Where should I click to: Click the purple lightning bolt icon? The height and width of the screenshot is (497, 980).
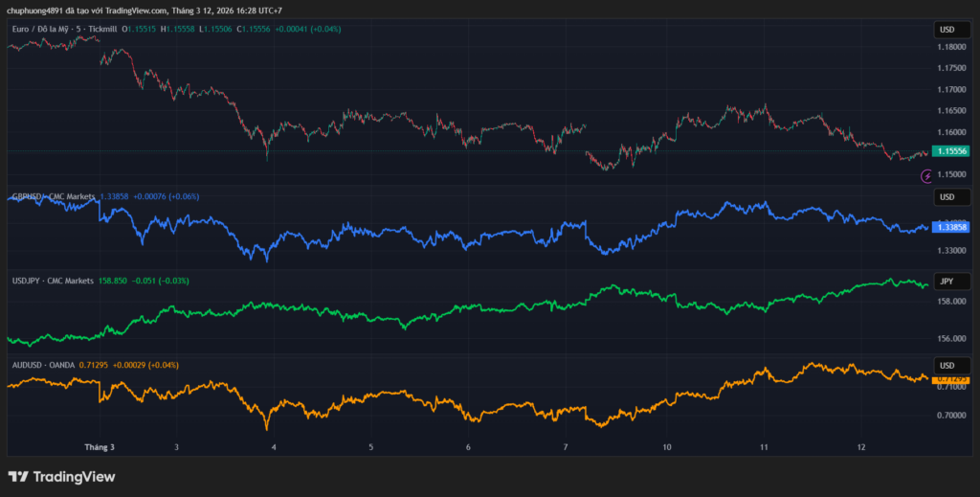pos(926,176)
